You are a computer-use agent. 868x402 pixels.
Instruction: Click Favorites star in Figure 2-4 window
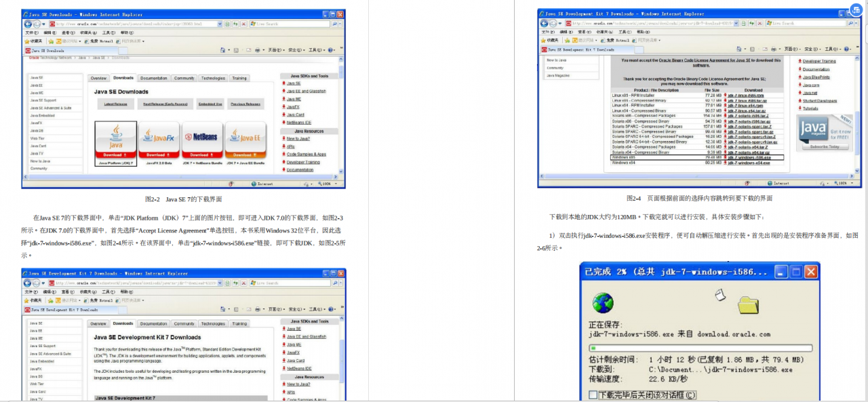coord(542,41)
